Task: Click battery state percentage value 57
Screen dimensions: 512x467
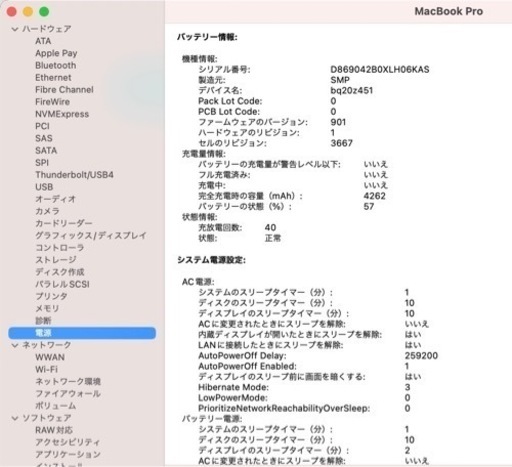Action: pyautogui.click(x=369, y=207)
